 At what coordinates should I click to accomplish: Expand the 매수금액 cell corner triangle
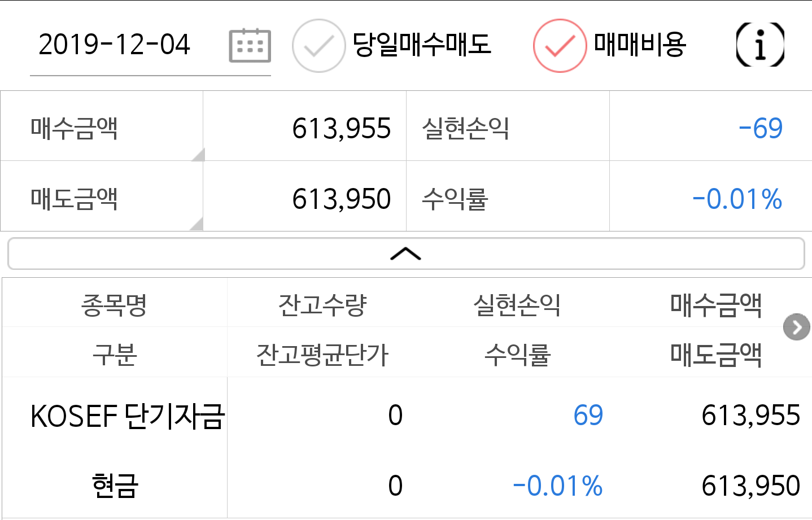click(x=198, y=155)
